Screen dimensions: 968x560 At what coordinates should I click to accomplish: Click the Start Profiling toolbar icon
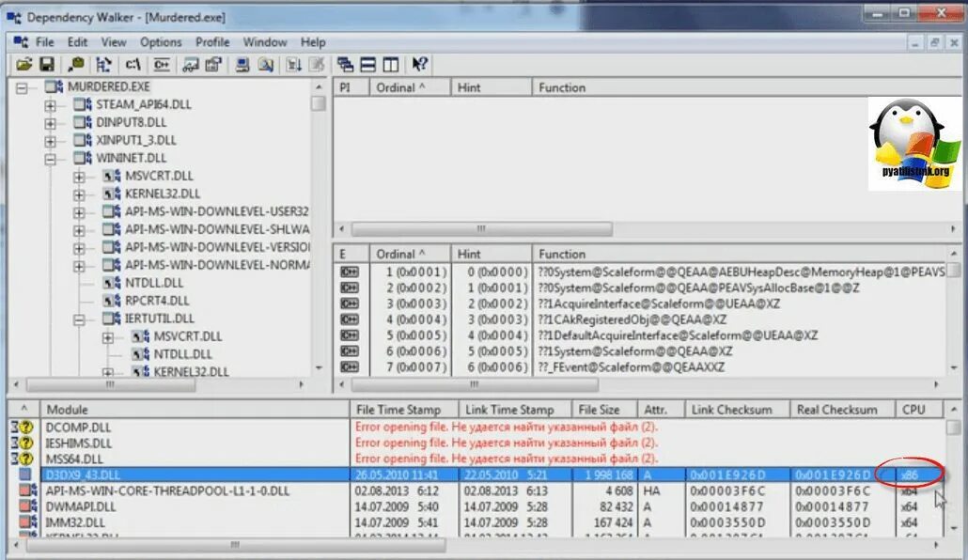point(294,64)
